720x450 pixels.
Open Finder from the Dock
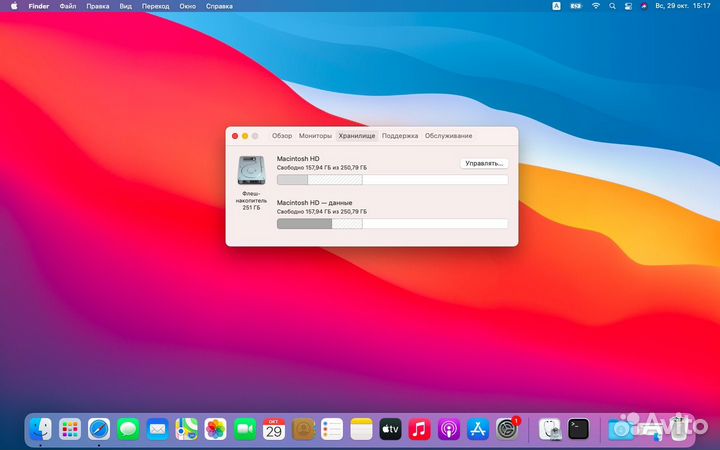coord(40,430)
